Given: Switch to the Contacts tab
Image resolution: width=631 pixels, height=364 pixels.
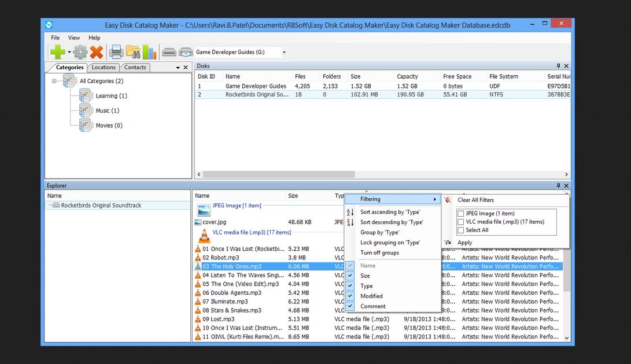Looking at the screenshot, I should click(135, 67).
